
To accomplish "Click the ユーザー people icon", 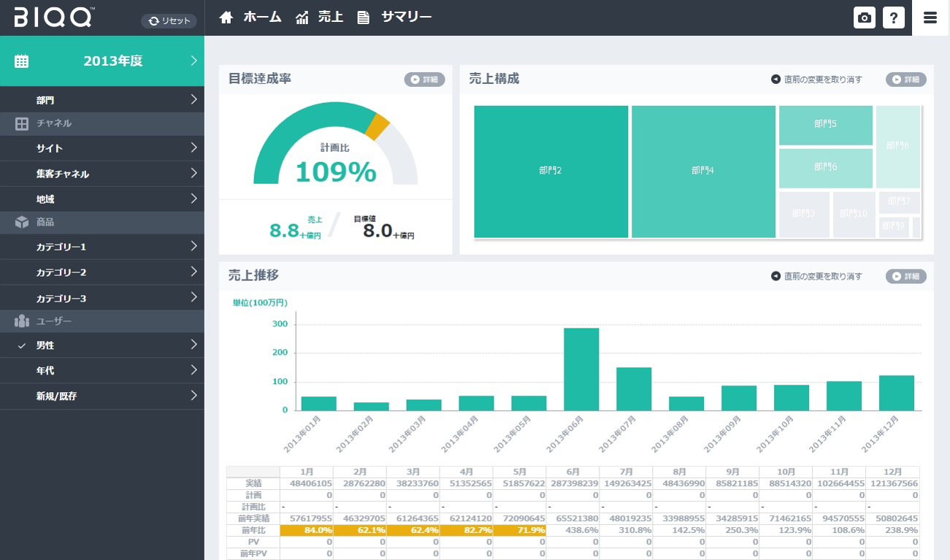I will [x=22, y=321].
